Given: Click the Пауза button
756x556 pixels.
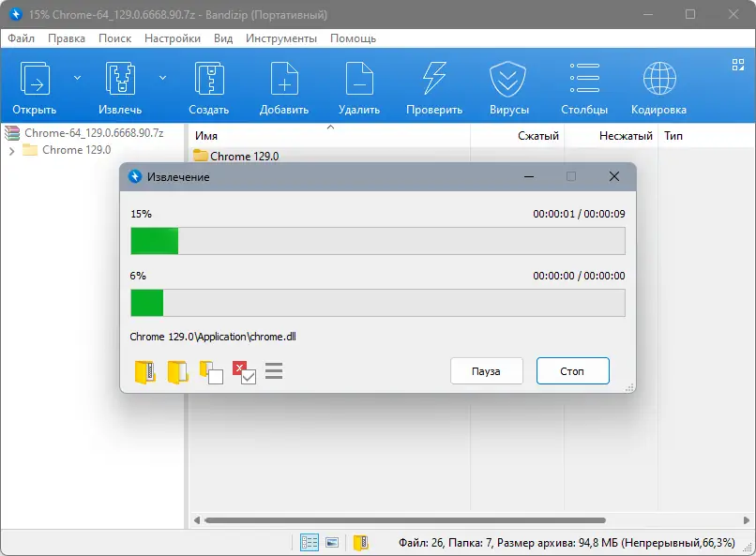Looking at the screenshot, I should pos(487,371).
